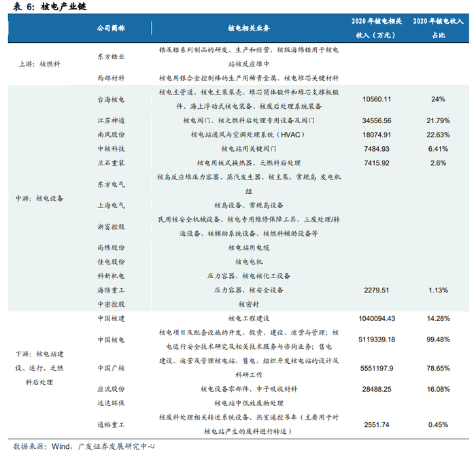Select the '中游：核电设备' category cell
This screenshot has height=457, width=476.
pyautogui.click(x=39, y=199)
